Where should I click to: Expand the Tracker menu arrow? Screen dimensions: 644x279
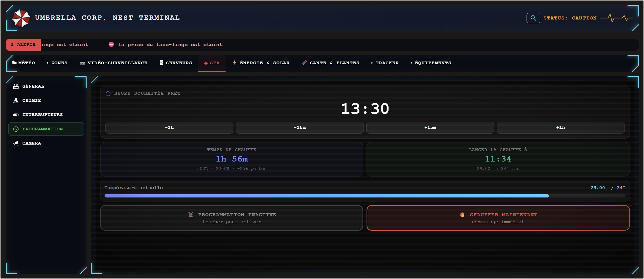coord(372,63)
